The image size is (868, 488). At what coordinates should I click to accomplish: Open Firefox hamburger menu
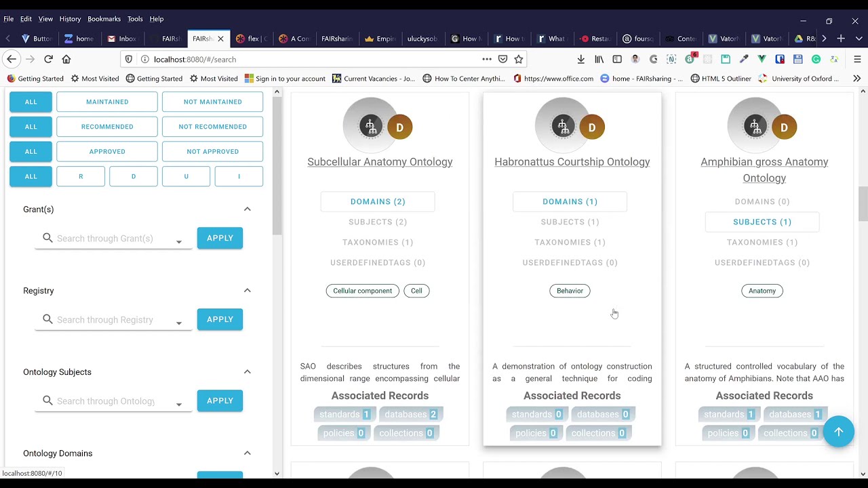click(857, 59)
